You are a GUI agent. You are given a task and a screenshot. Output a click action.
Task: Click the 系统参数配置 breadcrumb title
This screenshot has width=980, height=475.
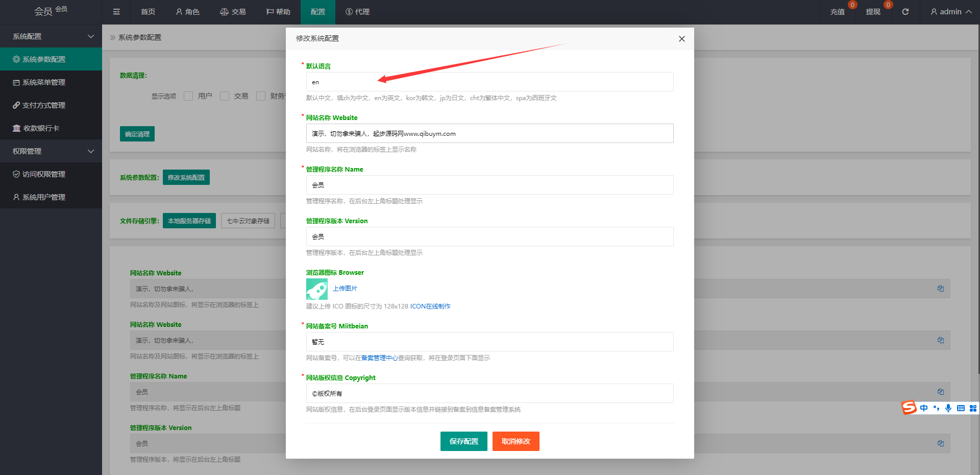(x=140, y=37)
